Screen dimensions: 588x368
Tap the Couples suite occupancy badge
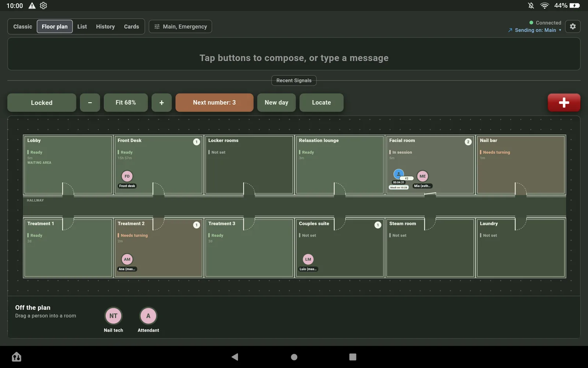(378, 225)
